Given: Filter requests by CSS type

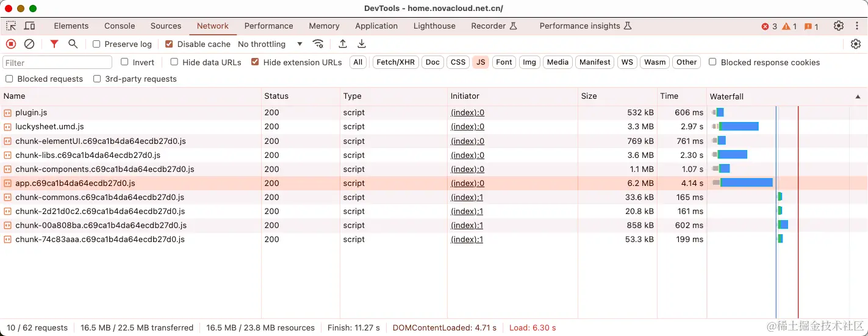Looking at the screenshot, I should (458, 62).
